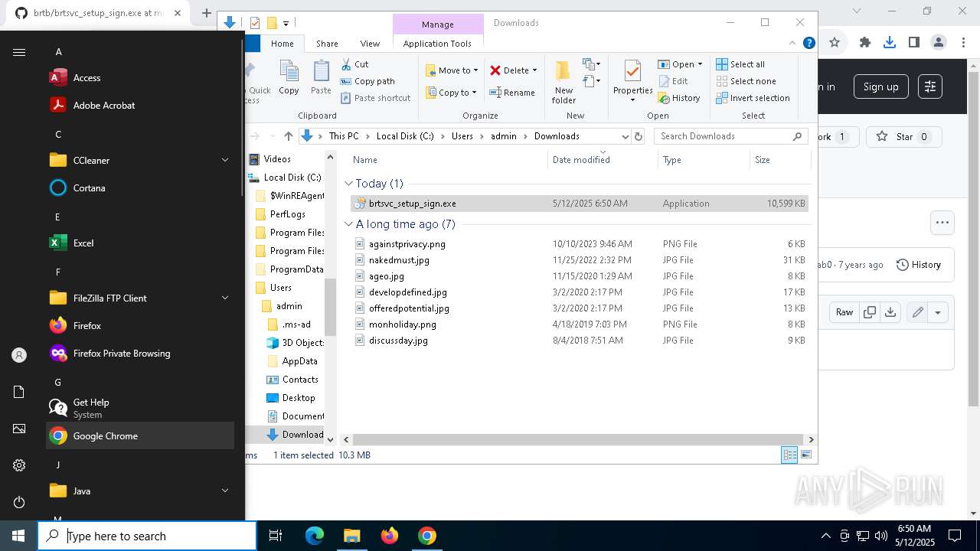980x551 pixels.
Task: Click the GitHub History link
Action: 919,265
